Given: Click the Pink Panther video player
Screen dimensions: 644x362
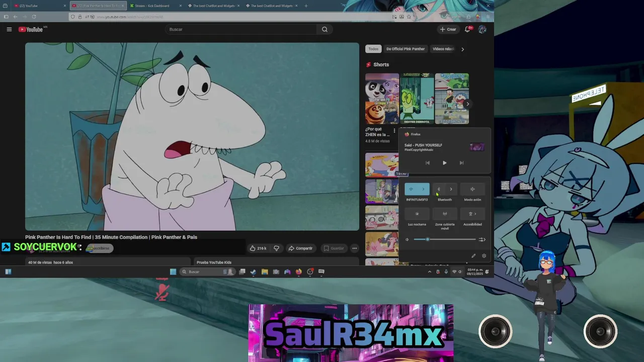Looking at the screenshot, I should [192, 136].
